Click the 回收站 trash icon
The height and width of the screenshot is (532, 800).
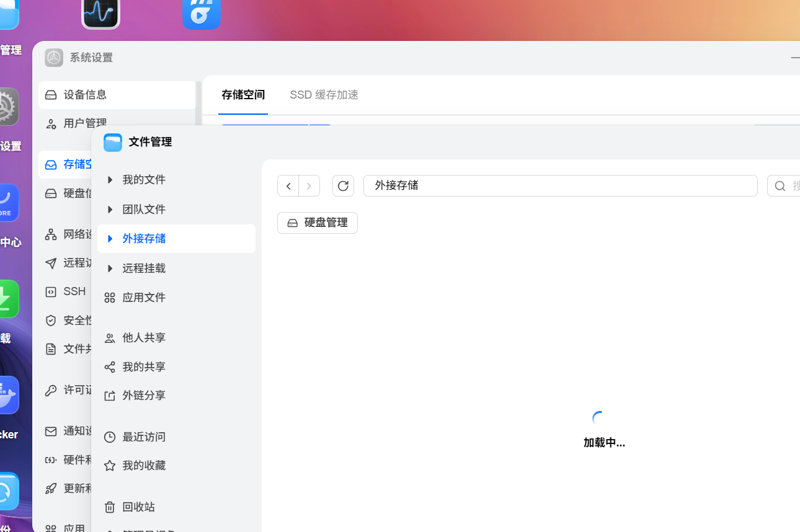[110, 507]
